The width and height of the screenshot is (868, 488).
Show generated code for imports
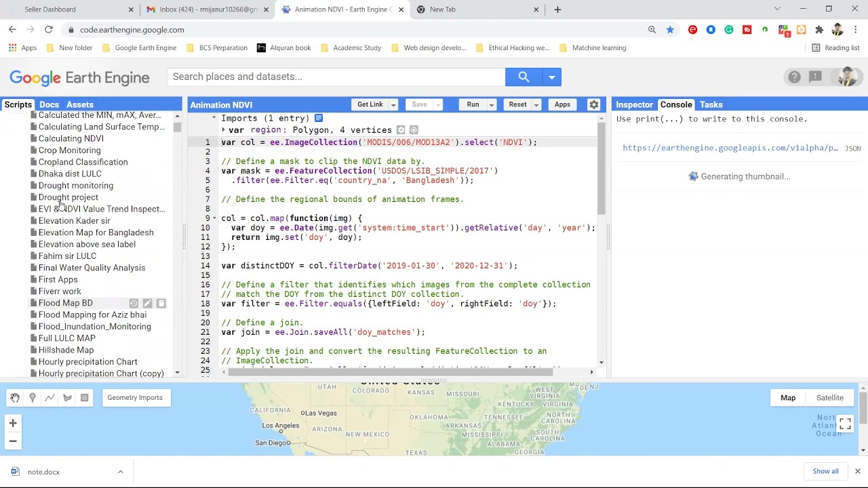pyautogui.click(x=319, y=118)
